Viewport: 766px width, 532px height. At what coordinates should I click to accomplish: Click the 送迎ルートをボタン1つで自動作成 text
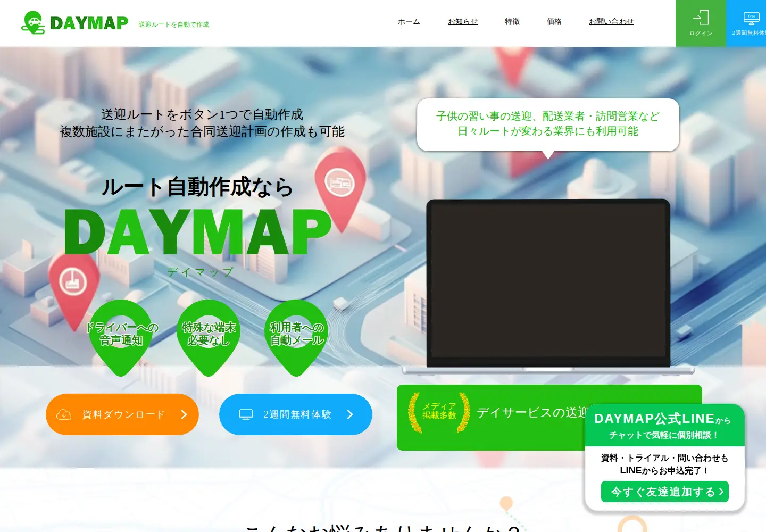point(202,114)
